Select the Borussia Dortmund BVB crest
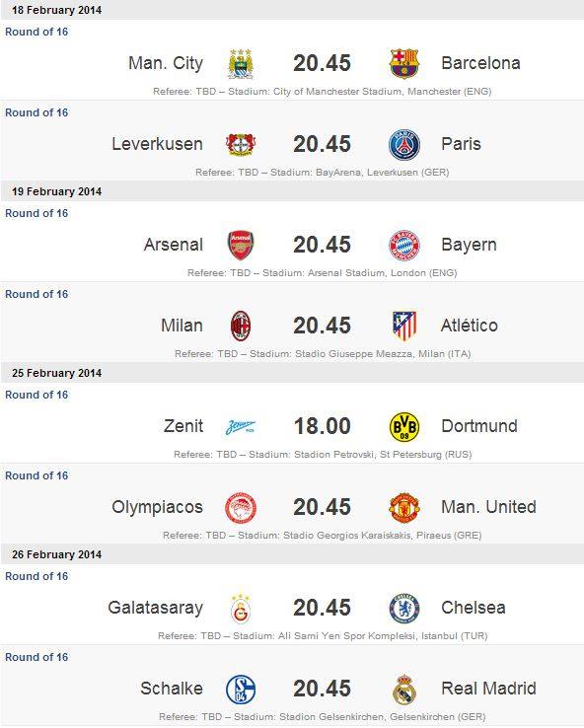Viewport: 584px width, 728px height. tap(404, 427)
